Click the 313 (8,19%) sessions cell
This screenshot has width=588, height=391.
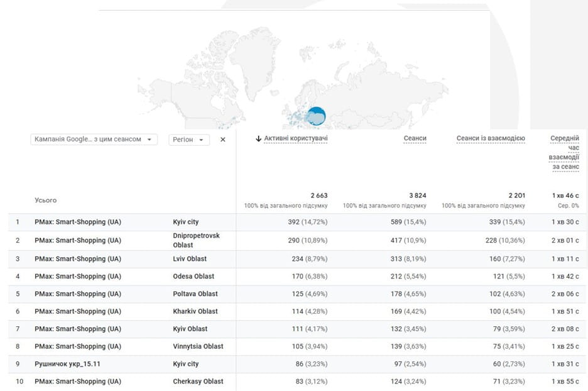408,258
